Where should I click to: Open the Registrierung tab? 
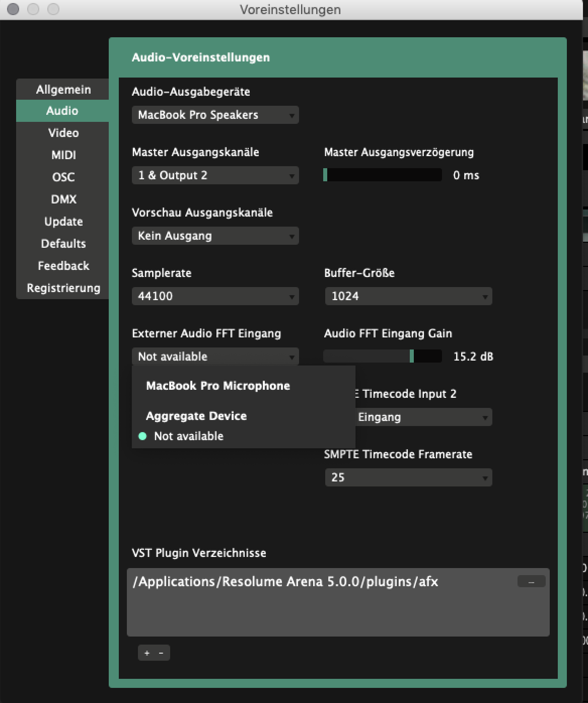[63, 288]
